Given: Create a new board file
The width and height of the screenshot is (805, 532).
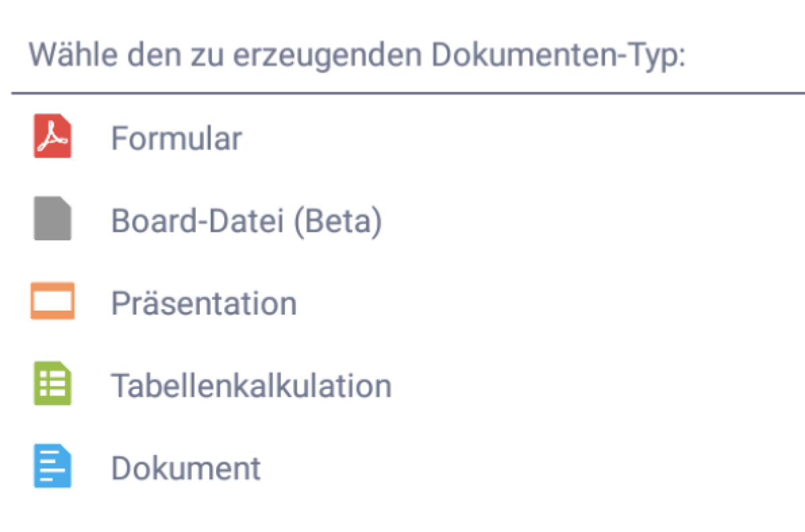Looking at the screenshot, I should pos(246,221).
